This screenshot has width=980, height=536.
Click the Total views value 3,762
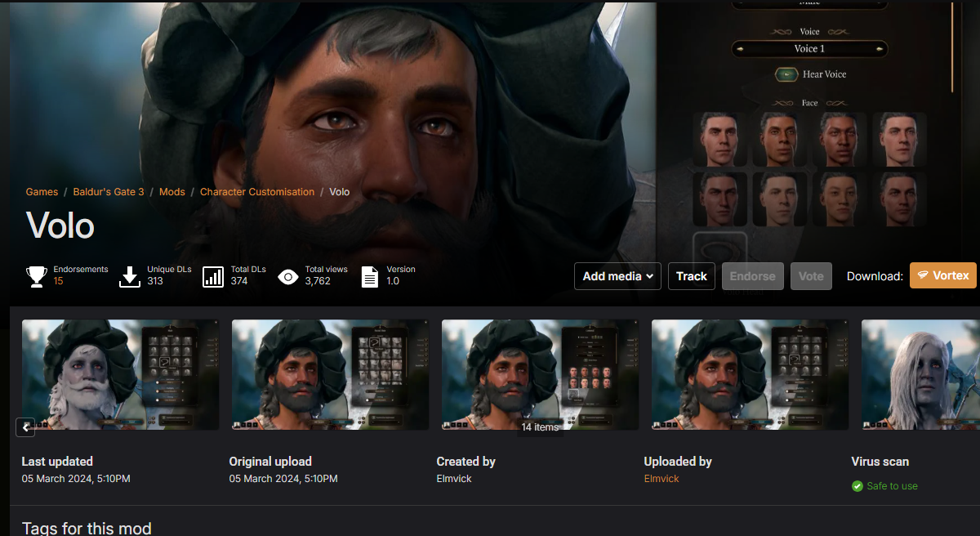318,281
